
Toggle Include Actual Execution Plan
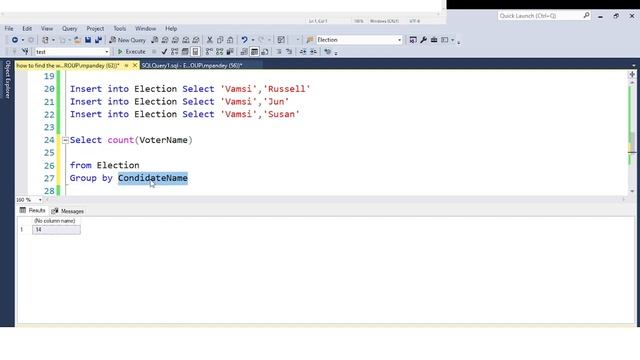(209, 52)
